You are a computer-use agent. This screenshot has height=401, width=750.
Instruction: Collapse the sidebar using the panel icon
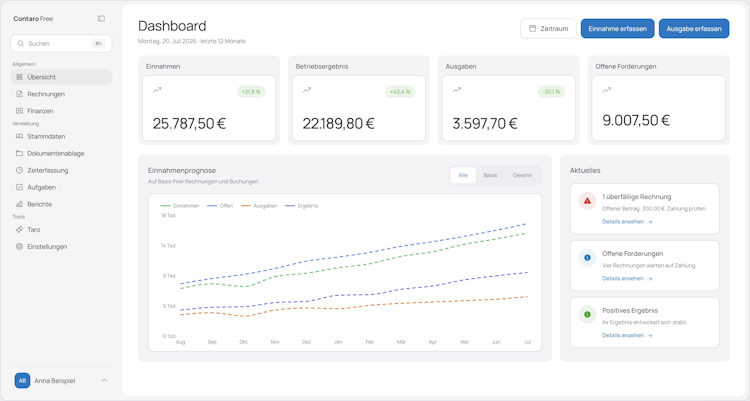click(x=101, y=19)
